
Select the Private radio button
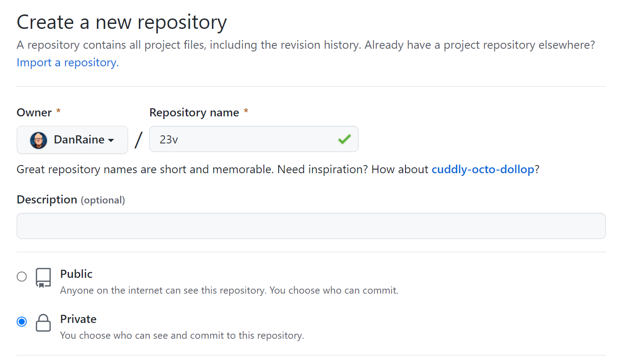pyautogui.click(x=22, y=322)
